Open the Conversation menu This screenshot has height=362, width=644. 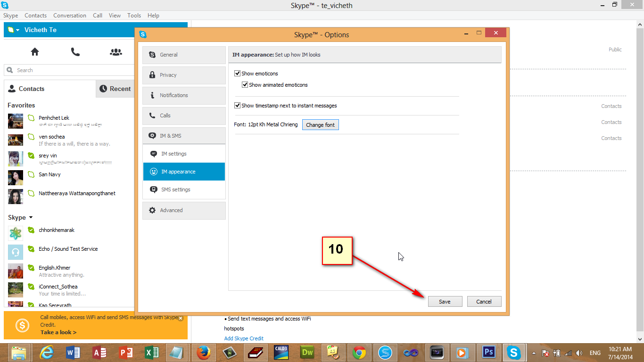point(70,16)
